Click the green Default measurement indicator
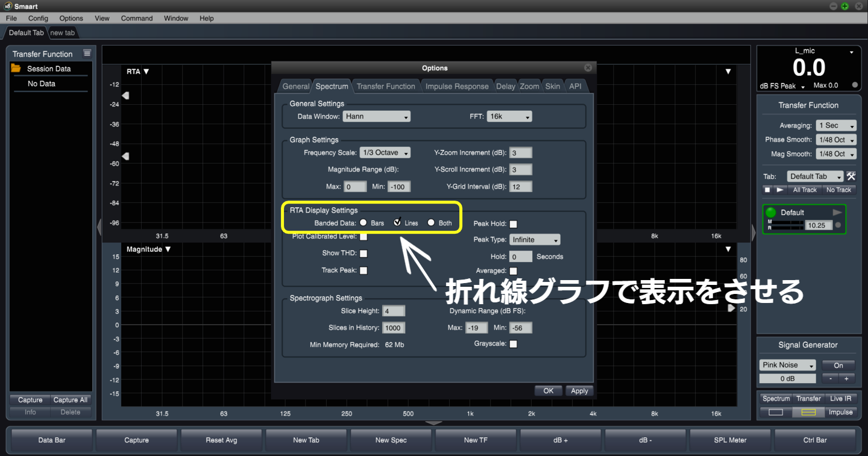Viewport: 868px width, 456px height. click(771, 213)
